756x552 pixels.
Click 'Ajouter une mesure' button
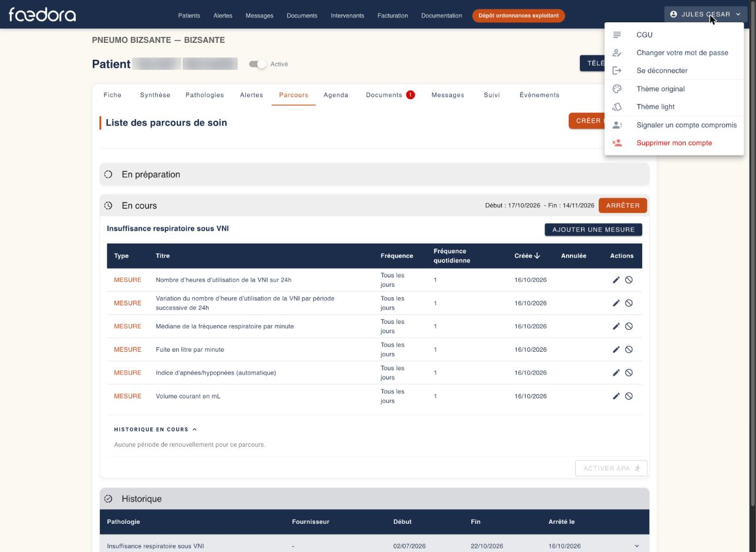click(x=593, y=230)
